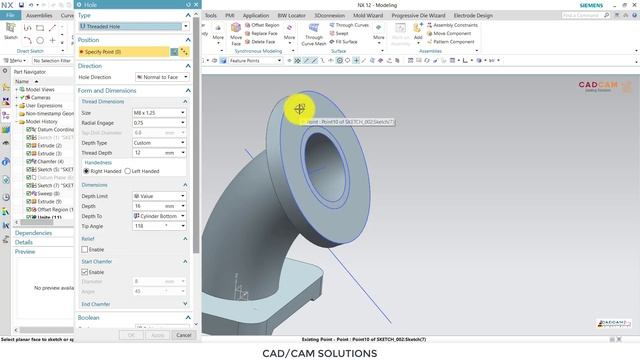This screenshot has width=640, height=360.
Task: Open the Depth Type dropdown
Action: point(159,143)
